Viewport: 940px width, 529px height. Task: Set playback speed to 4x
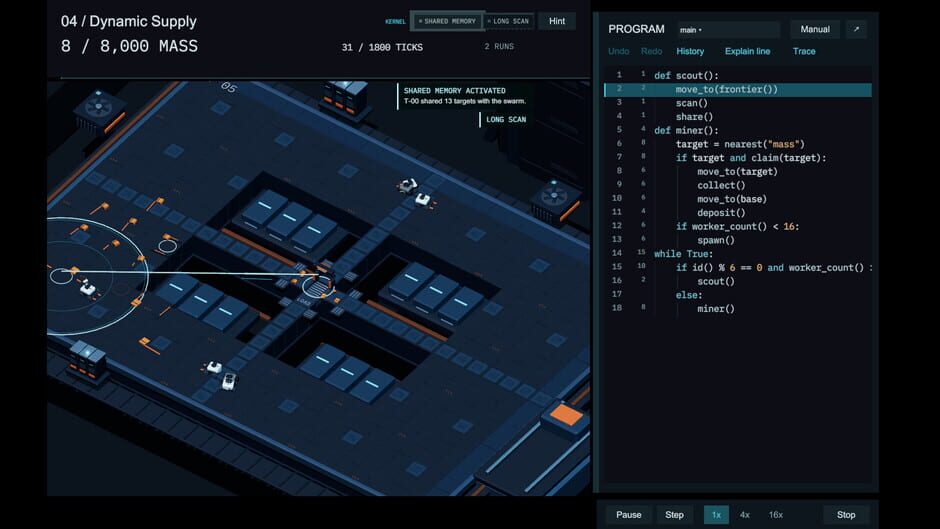pos(745,515)
